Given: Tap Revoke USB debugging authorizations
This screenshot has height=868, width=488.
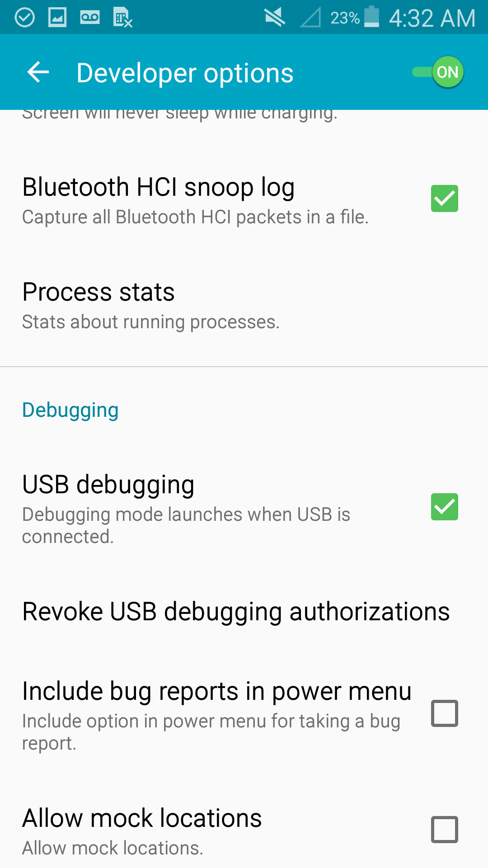Looking at the screenshot, I should (x=236, y=612).
